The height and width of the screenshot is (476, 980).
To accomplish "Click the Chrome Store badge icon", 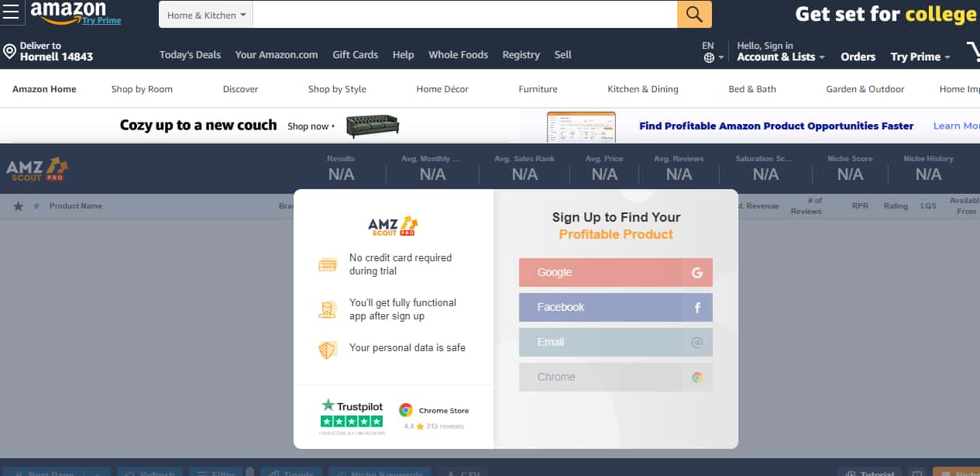I will 405,410.
